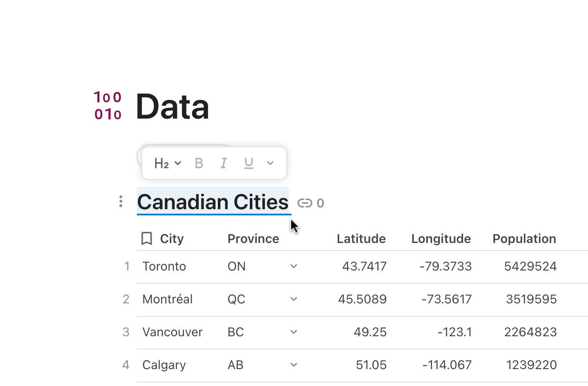Viewport: 588px width, 386px height.
Task: Click the bookmark icon beside City
Action: 146,239
